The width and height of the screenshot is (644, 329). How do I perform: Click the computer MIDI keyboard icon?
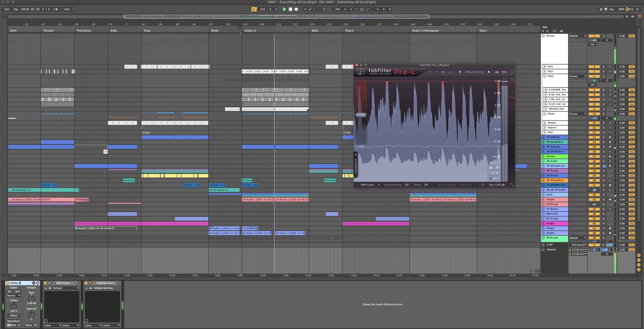(606, 9)
